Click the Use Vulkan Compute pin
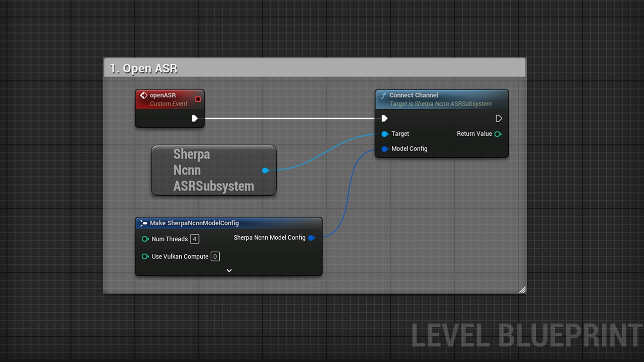 (145, 256)
